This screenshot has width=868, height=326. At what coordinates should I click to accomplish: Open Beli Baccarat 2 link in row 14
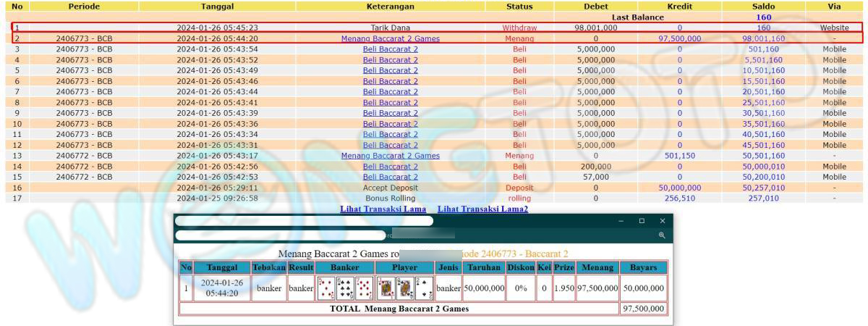[x=390, y=167]
